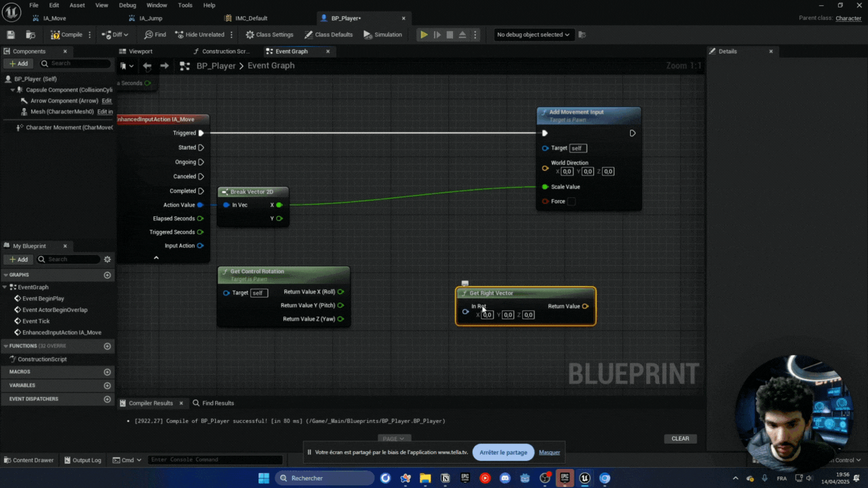Toggle Hide Unrelated nodes

(x=199, y=35)
